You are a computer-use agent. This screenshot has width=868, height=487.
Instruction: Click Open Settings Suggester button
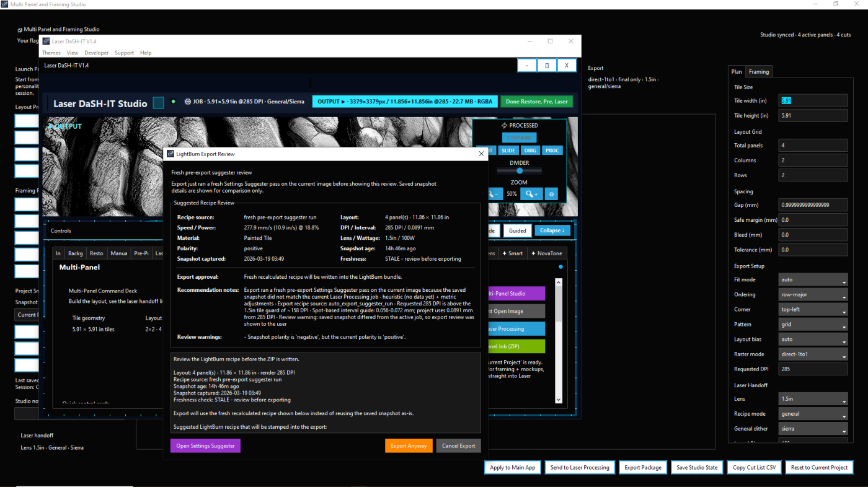point(205,446)
